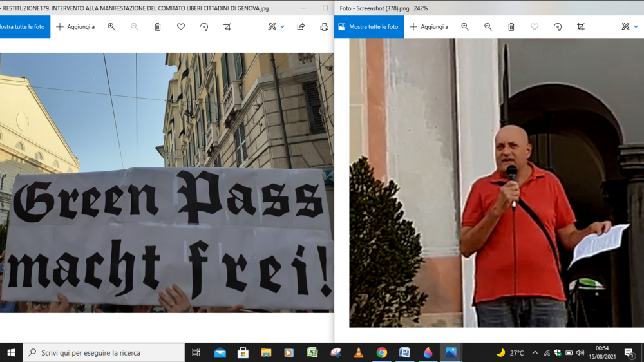
Task: Open clock showing 00:54 15/08/2021
Action: coord(601,352)
